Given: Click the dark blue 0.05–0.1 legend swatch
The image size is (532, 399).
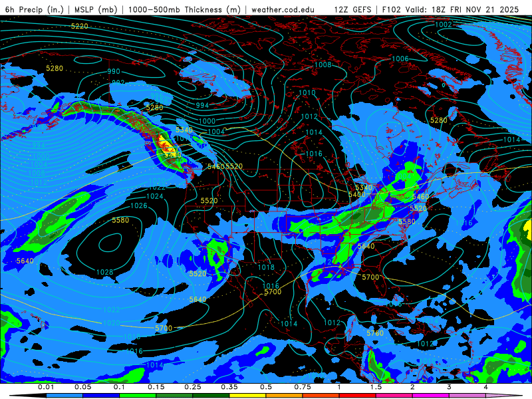Looking at the screenshot, I should (x=101, y=396).
